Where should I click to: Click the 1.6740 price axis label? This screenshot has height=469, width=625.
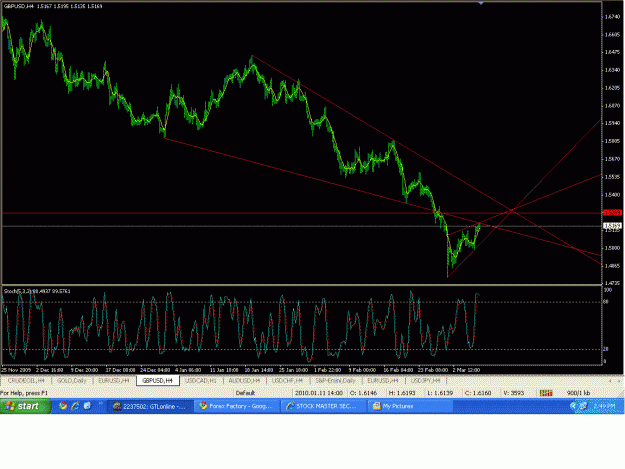pos(612,17)
